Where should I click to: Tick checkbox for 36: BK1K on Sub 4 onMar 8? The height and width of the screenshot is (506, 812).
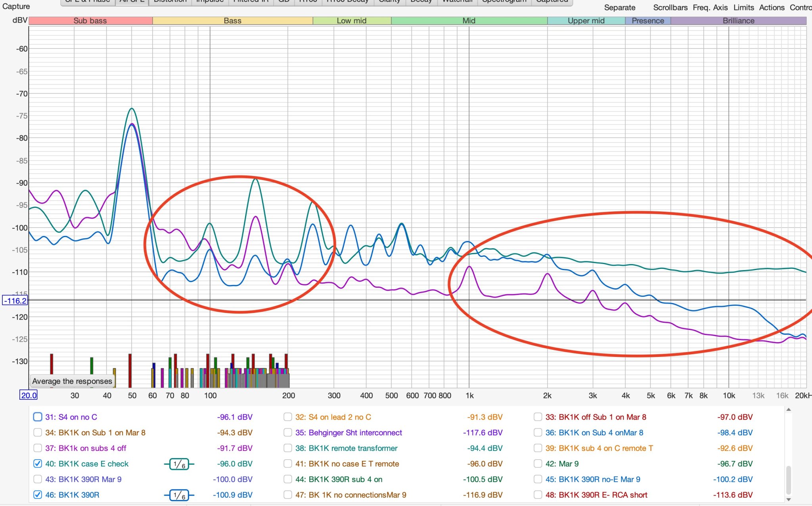(x=538, y=432)
